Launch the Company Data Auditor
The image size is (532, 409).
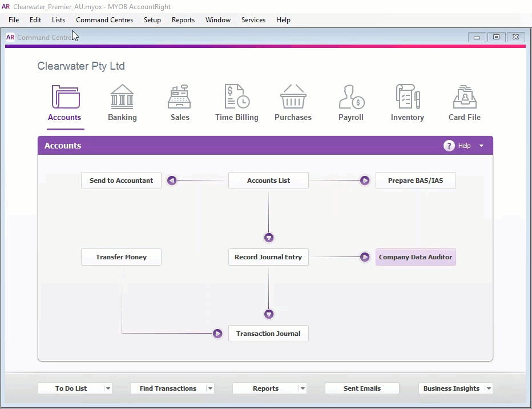click(x=416, y=257)
